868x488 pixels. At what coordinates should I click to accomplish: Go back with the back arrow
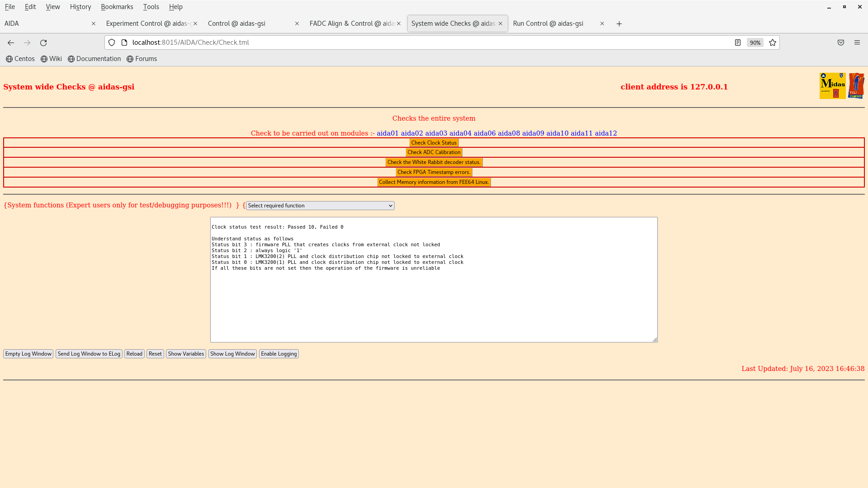tap(11, 42)
